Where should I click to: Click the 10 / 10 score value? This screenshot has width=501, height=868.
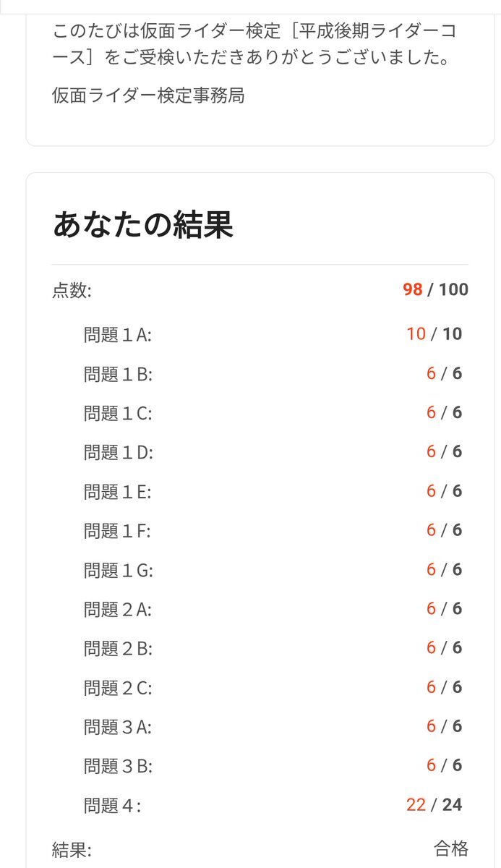click(x=434, y=334)
